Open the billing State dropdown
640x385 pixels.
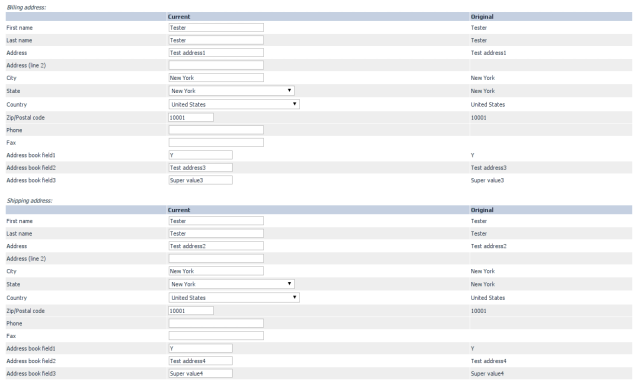[231, 91]
